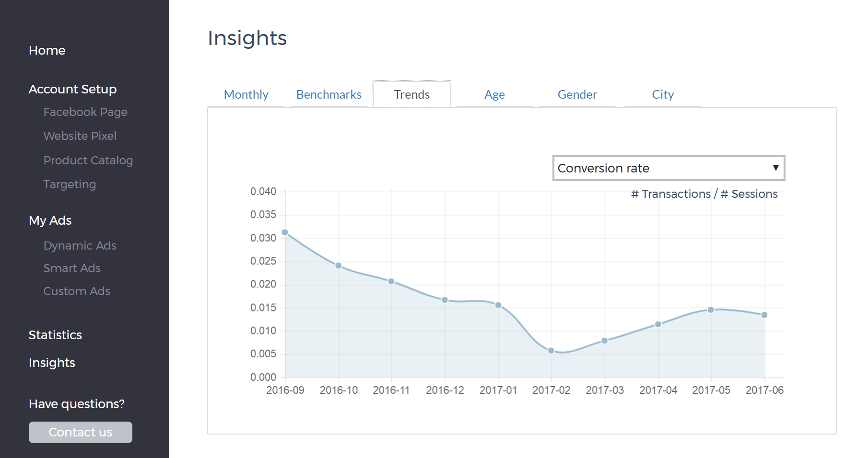View the City tab

pyautogui.click(x=663, y=94)
